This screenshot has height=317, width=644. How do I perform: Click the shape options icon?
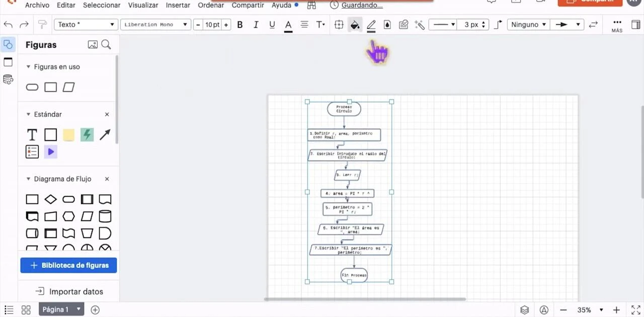point(339,25)
